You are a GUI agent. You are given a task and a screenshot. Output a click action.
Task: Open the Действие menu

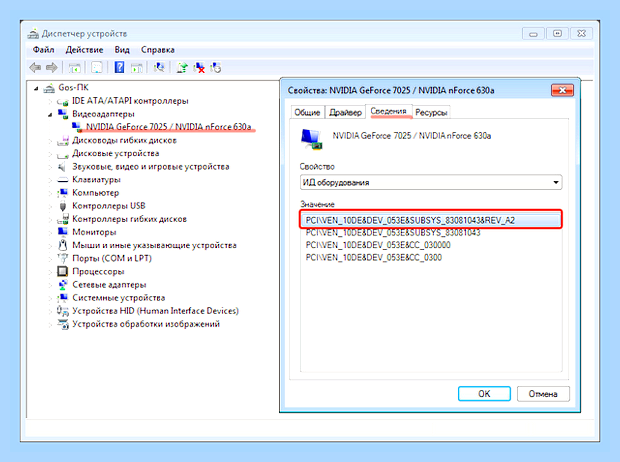(x=84, y=50)
